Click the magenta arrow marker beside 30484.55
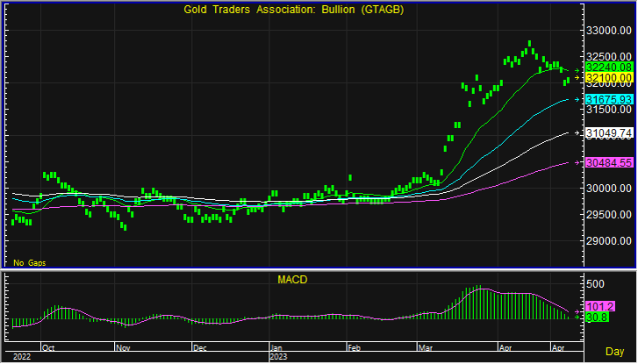The width and height of the screenshot is (638, 364). pos(577,162)
